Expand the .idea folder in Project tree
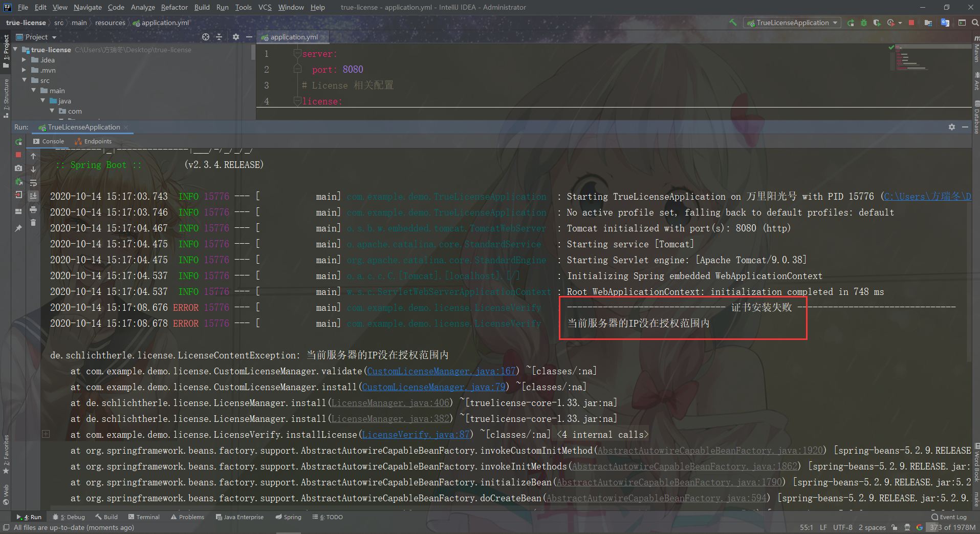This screenshot has width=980, height=534. 24,60
